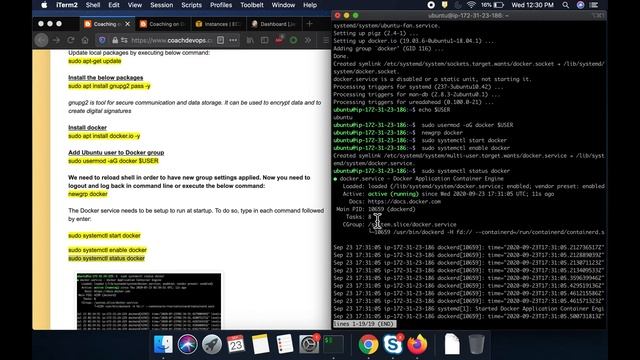Expand the toolbar overflow chevron
The height and width of the screenshot is (360, 640).
308,40
